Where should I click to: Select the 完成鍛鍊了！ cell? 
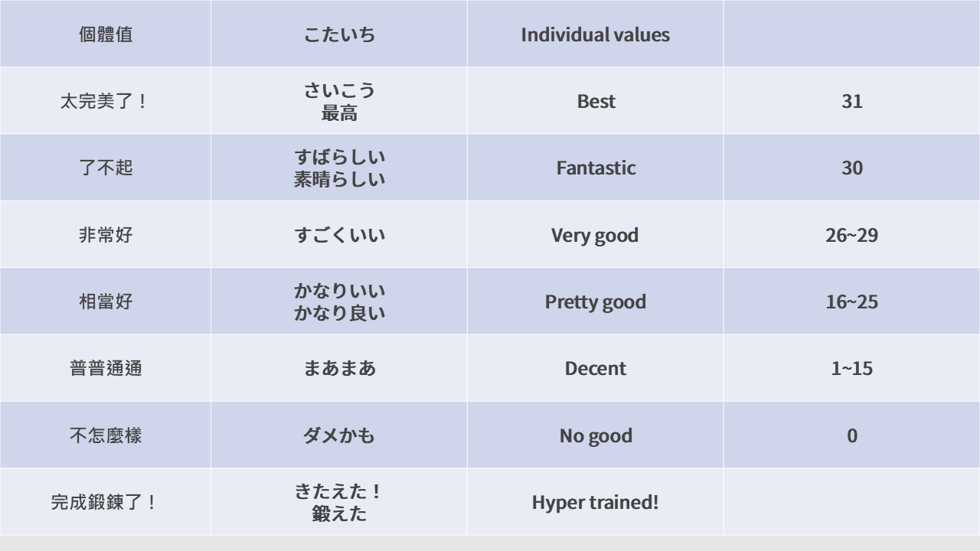pos(106,503)
